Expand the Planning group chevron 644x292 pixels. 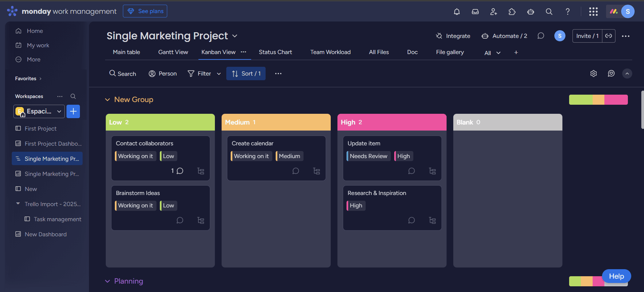pyautogui.click(x=107, y=281)
